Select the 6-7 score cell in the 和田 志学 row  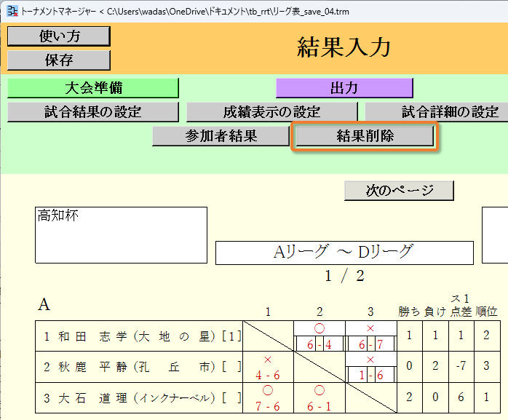[x=371, y=344]
